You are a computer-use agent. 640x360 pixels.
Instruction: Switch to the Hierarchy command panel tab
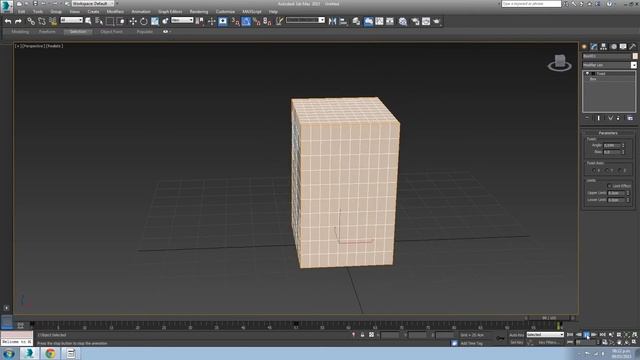tap(603, 47)
